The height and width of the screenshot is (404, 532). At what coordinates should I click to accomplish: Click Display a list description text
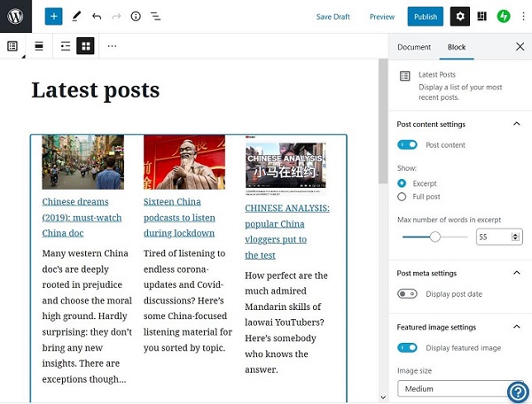click(460, 92)
